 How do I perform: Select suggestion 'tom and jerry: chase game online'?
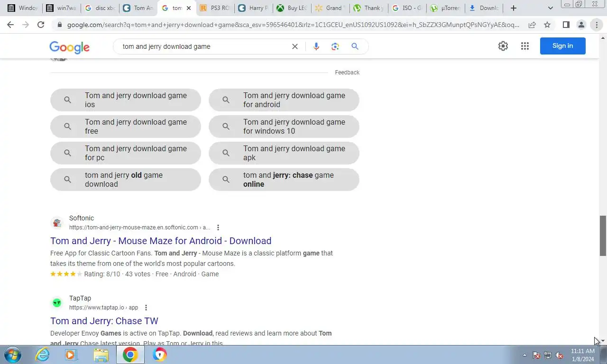pos(284,180)
